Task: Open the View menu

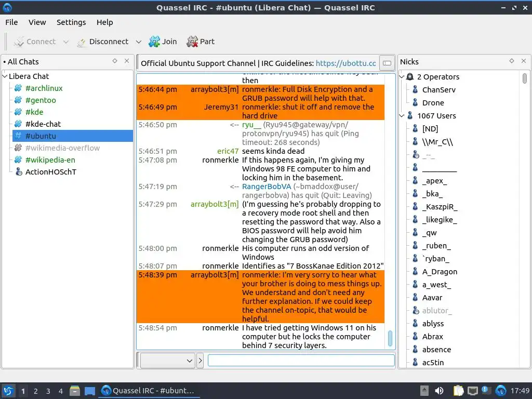Action: tap(37, 22)
